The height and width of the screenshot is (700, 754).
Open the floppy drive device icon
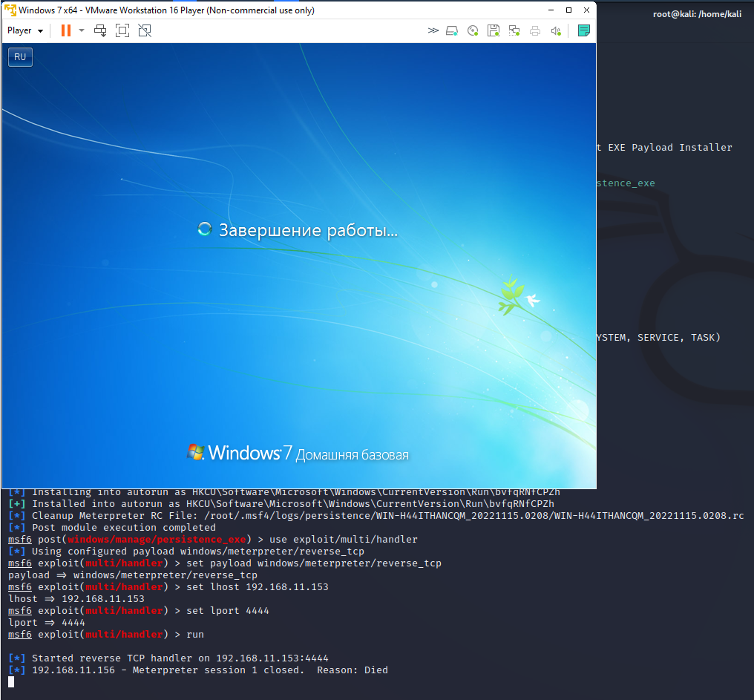[x=494, y=30]
